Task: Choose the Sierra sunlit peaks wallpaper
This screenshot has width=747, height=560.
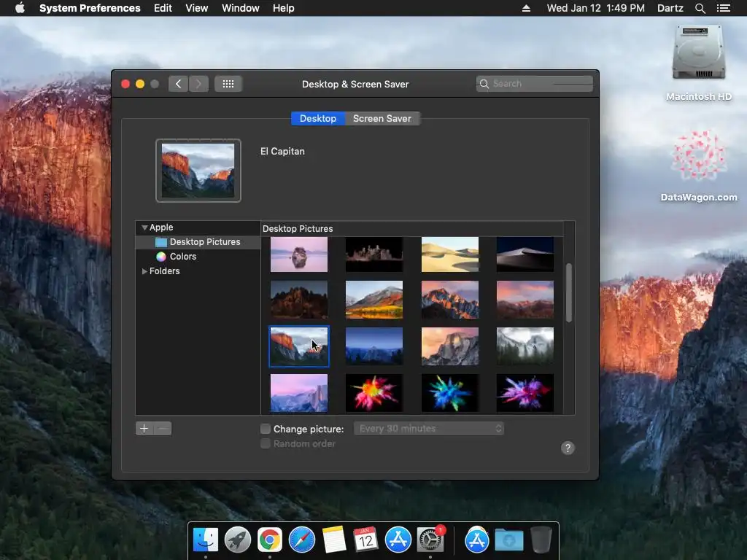Action: coord(449,300)
